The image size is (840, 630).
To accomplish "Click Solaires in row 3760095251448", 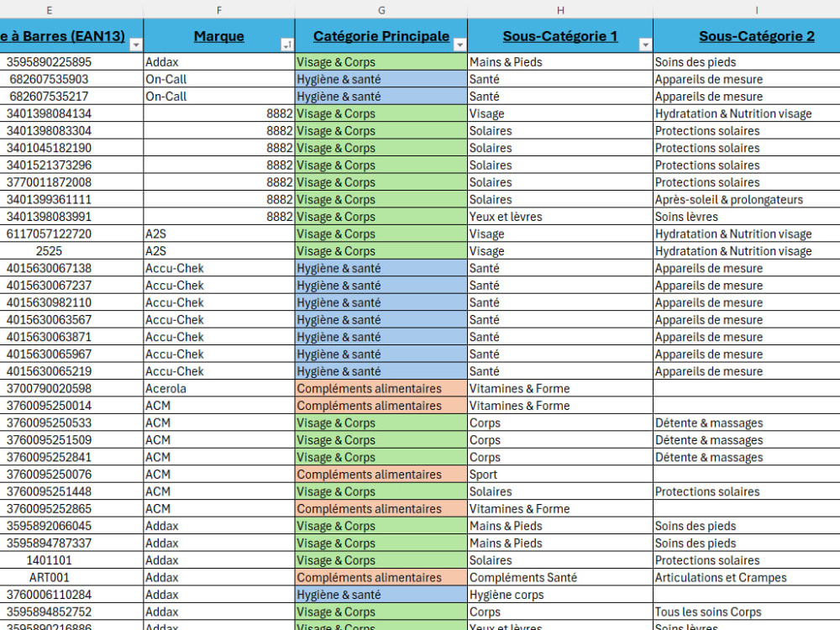I will 560,491.
